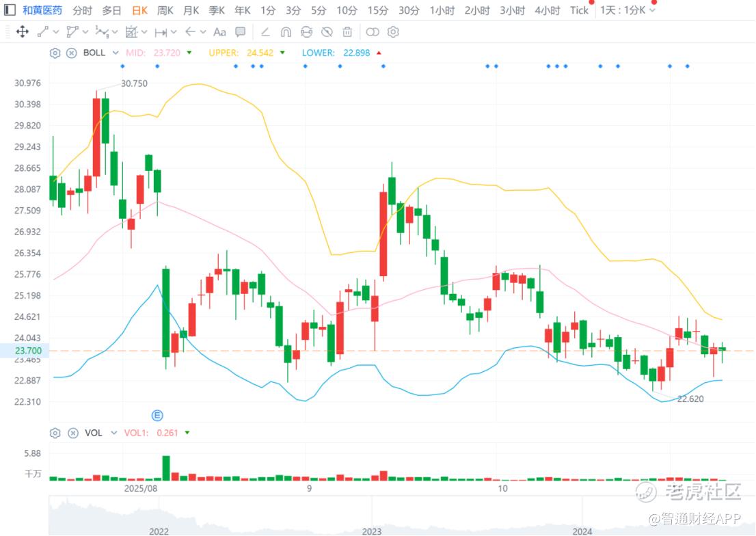This screenshot has width=756, height=536.
Task: Select the move/crosshair cursor tool
Action: (22, 32)
